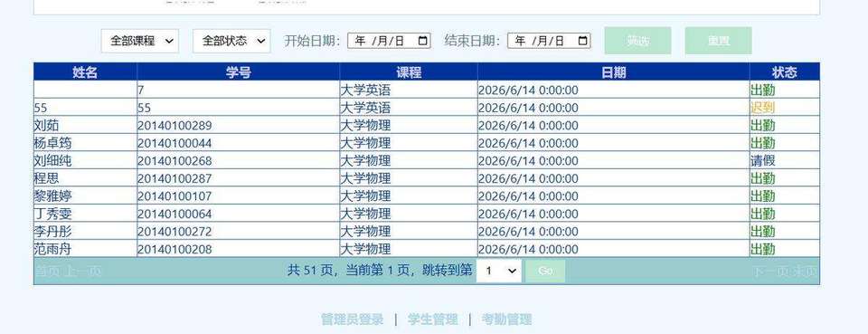Open the calendar picker for 开始日期
Image resolution: width=868 pixels, height=334 pixels.
point(423,41)
